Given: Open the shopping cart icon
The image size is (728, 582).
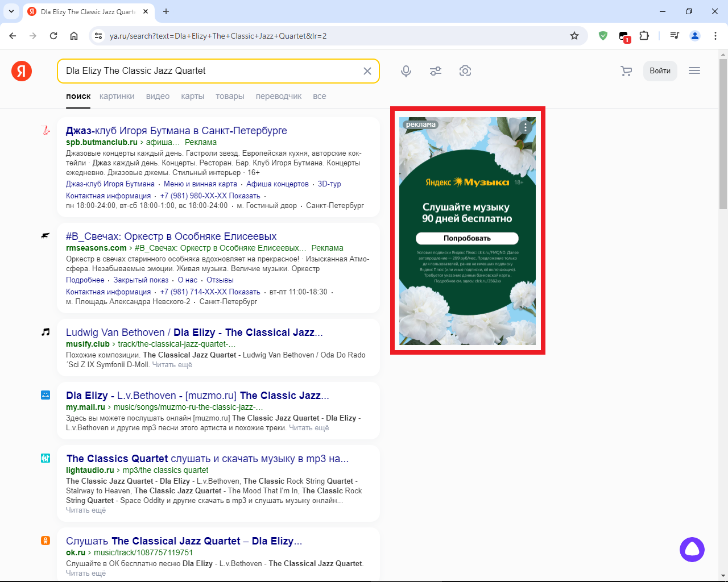Looking at the screenshot, I should coord(626,70).
